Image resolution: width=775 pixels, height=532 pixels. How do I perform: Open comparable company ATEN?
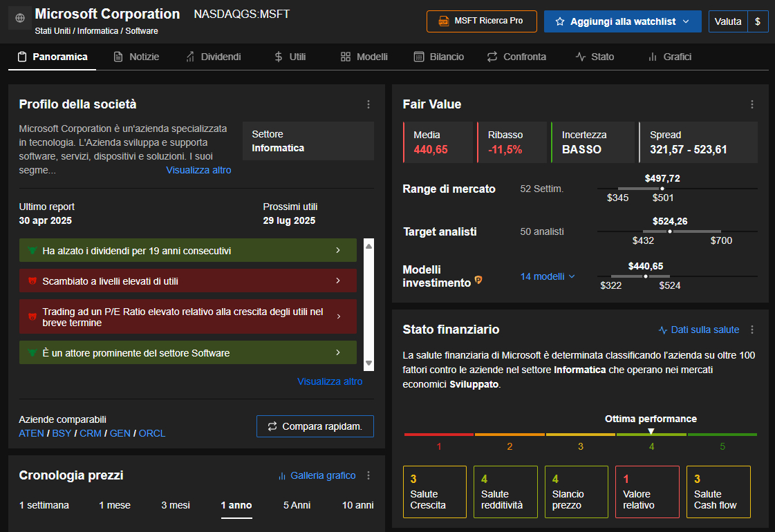pos(31,433)
